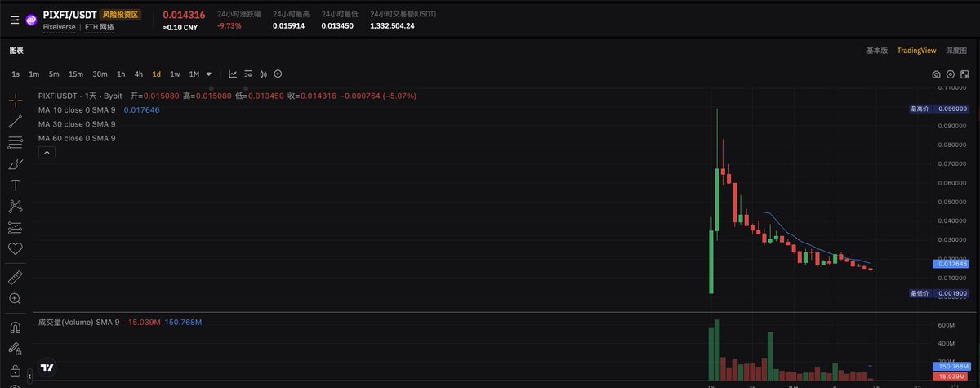980x388 pixels.
Task: Select the 4h interval
Action: tap(139, 74)
